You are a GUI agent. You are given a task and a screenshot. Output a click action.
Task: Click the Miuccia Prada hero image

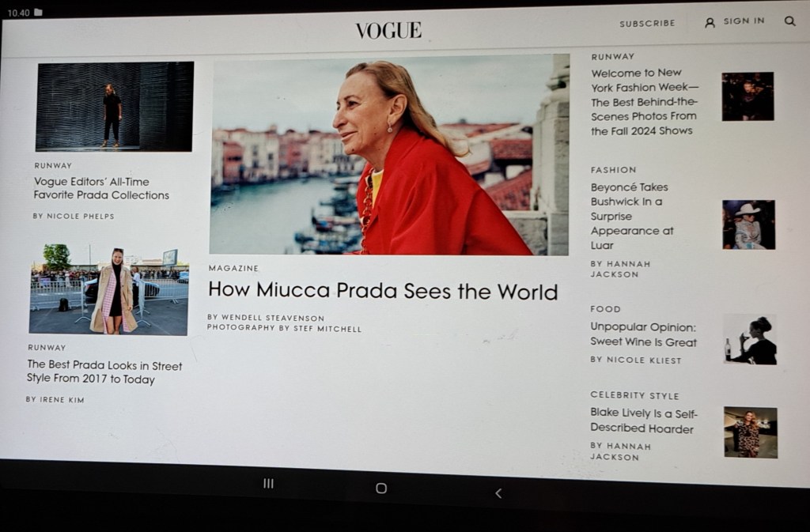(x=389, y=155)
